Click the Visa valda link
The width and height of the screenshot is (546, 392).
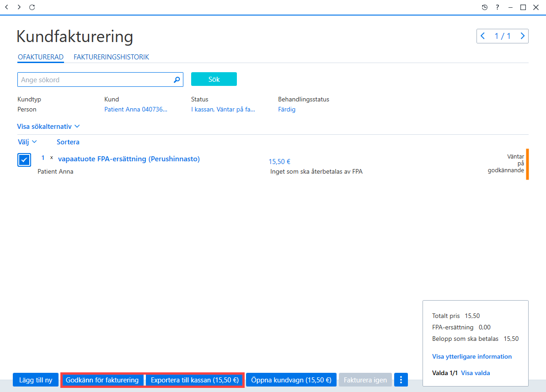coord(475,373)
